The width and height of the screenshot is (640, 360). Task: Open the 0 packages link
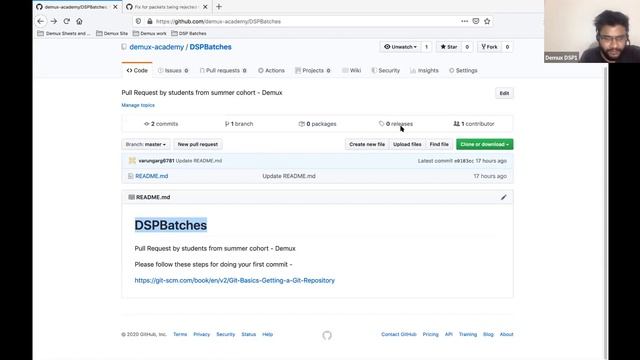point(318,124)
